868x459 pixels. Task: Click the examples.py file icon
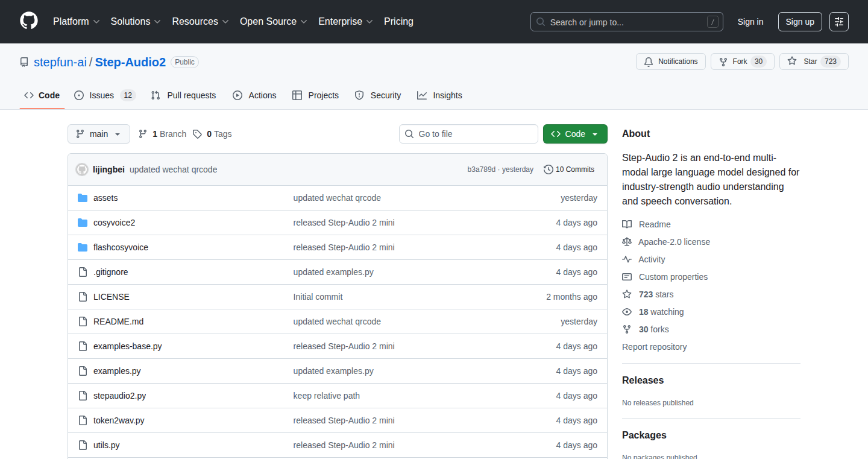click(x=83, y=371)
